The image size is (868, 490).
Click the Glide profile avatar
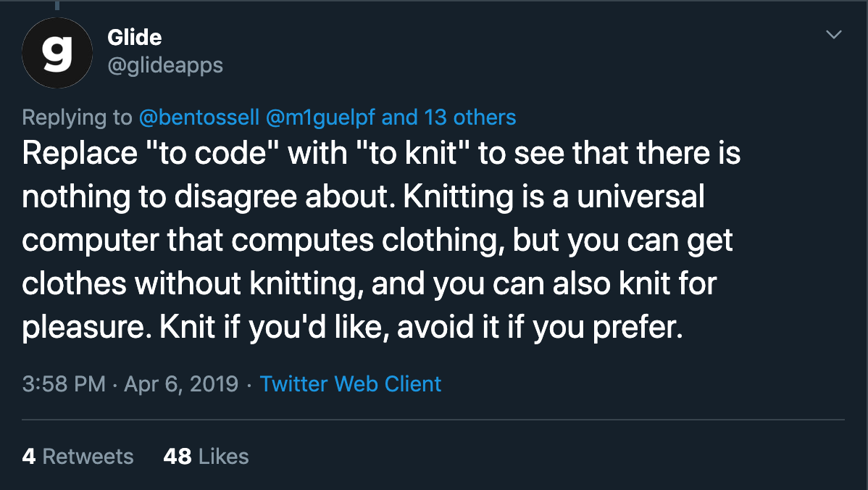[x=57, y=54]
